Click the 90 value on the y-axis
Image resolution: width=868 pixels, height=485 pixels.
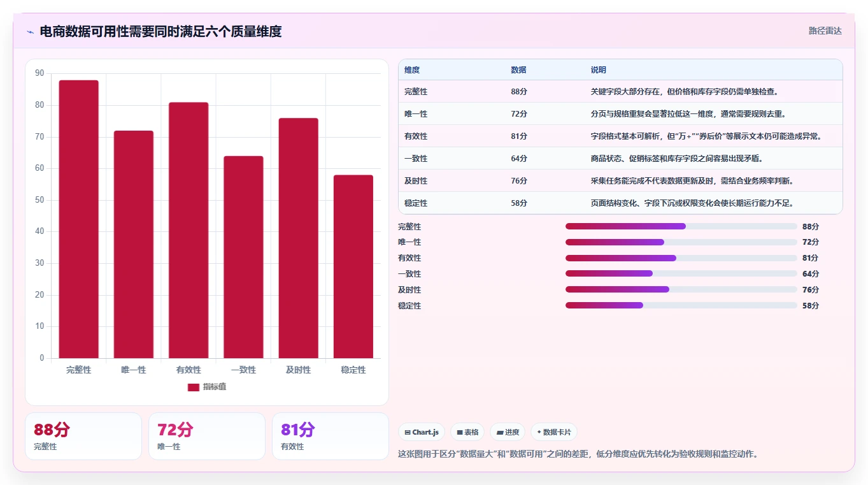(39, 73)
